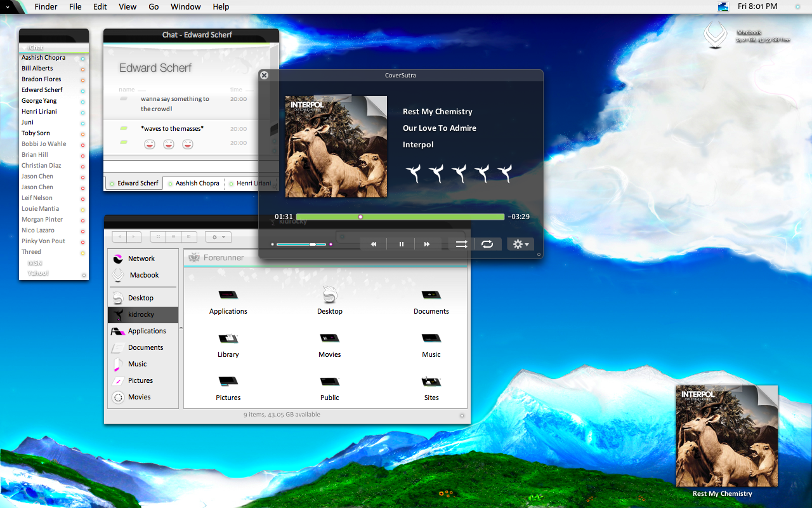
Task: Click the CoverSutra track progress bar
Action: click(x=400, y=217)
